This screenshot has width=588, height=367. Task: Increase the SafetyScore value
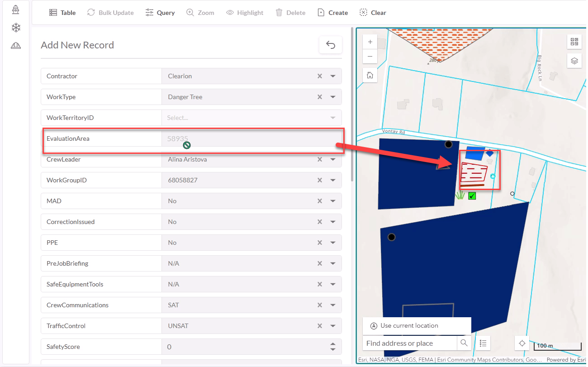(333, 344)
